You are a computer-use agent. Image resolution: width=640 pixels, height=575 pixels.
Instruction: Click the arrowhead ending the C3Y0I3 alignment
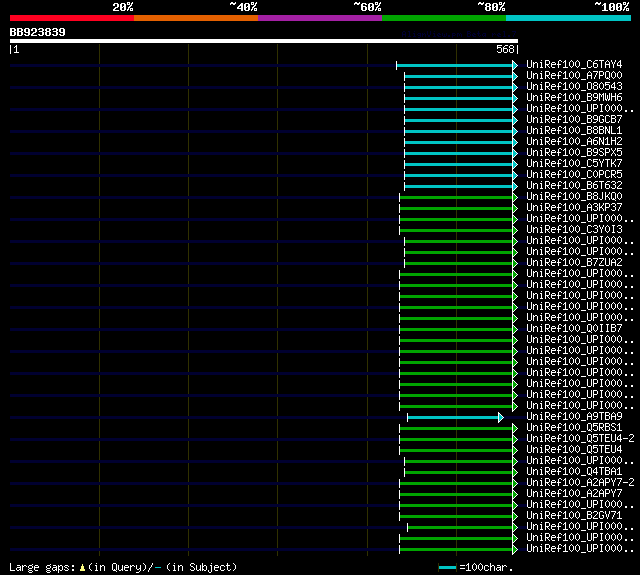(x=515, y=231)
